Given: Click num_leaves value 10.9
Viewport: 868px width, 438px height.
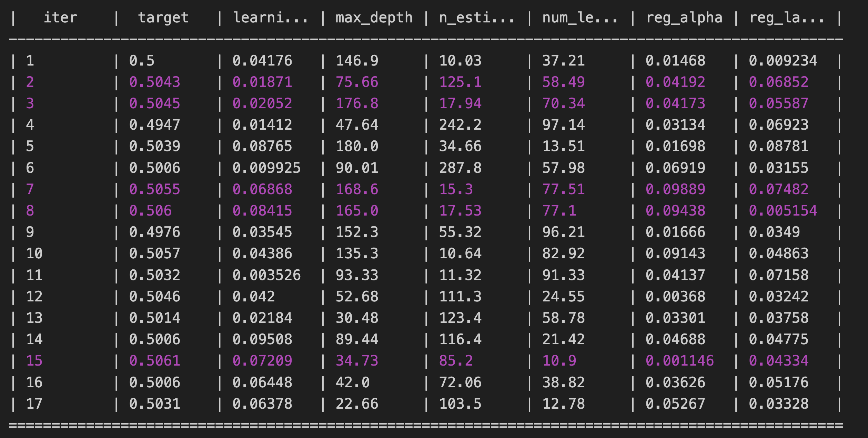Looking at the screenshot, I should [x=559, y=361].
